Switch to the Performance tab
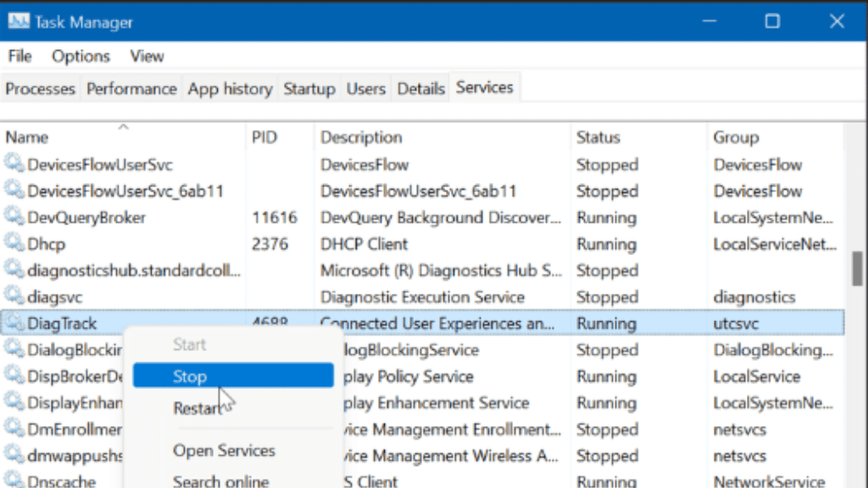This screenshot has width=868, height=488. (x=131, y=88)
